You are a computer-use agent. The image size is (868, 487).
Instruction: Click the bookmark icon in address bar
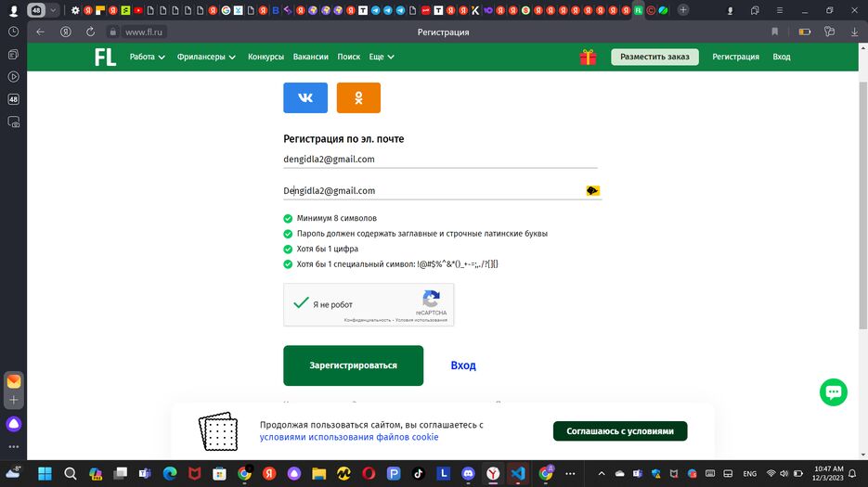tap(775, 32)
